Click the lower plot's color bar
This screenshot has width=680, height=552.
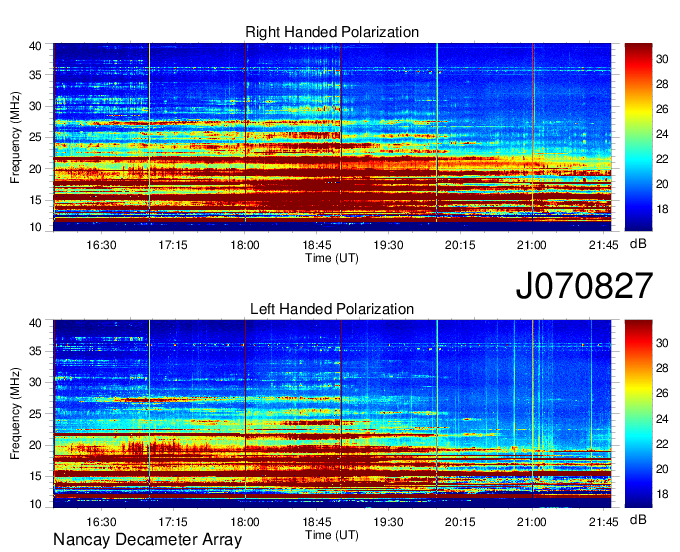pos(638,414)
